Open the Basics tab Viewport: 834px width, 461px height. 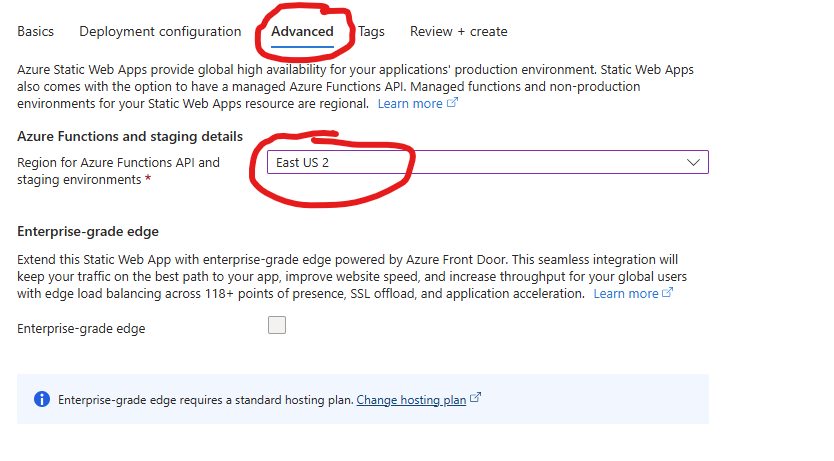pos(35,32)
